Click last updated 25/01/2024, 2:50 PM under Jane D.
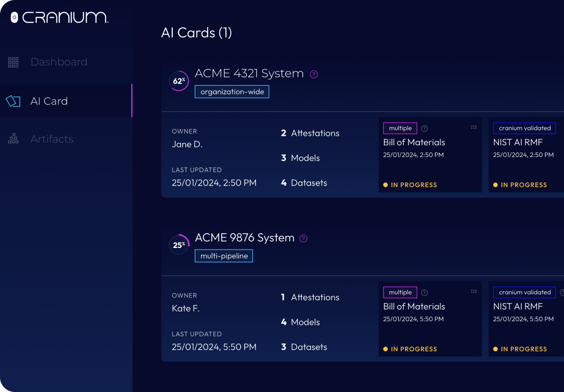This screenshot has height=392, width=564. [x=214, y=183]
